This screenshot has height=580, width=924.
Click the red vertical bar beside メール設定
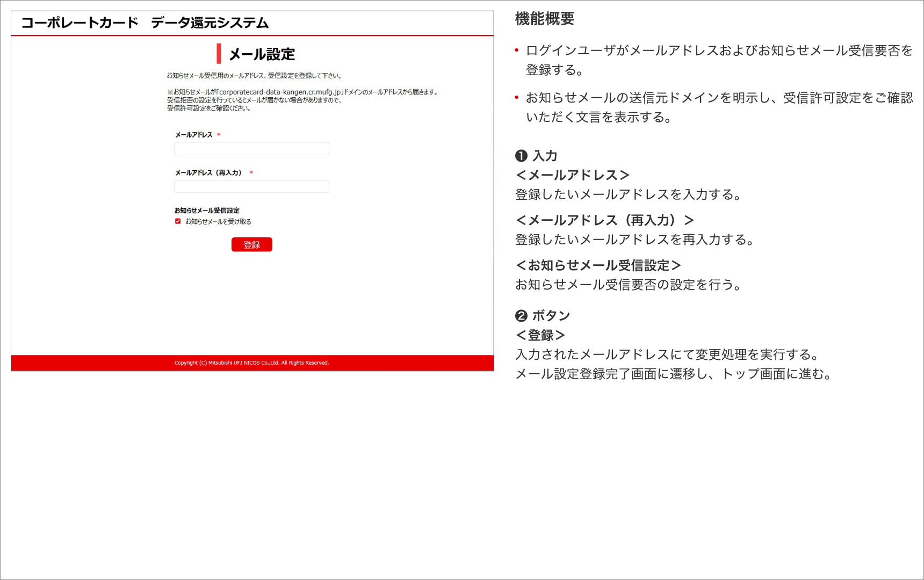(219, 54)
